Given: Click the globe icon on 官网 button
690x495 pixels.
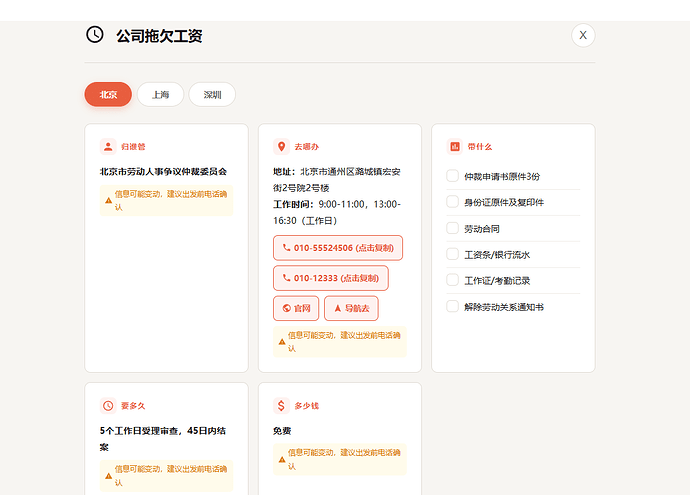Looking at the screenshot, I should click(286, 308).
